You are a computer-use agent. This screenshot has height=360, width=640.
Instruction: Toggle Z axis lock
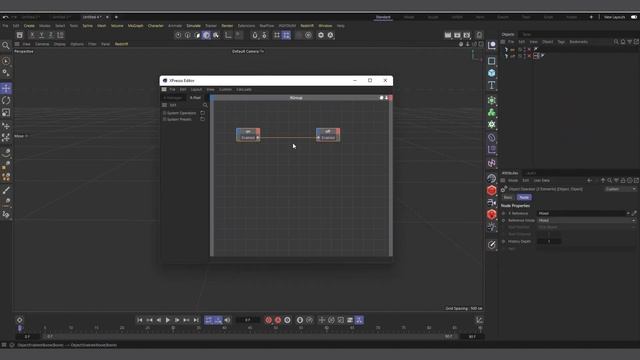[x=51, y=35]
